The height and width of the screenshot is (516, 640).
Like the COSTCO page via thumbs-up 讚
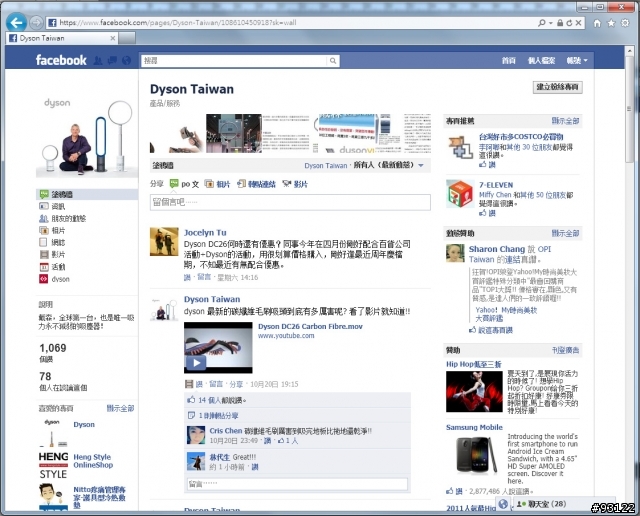pyautogui.click(x=487, y=165)
